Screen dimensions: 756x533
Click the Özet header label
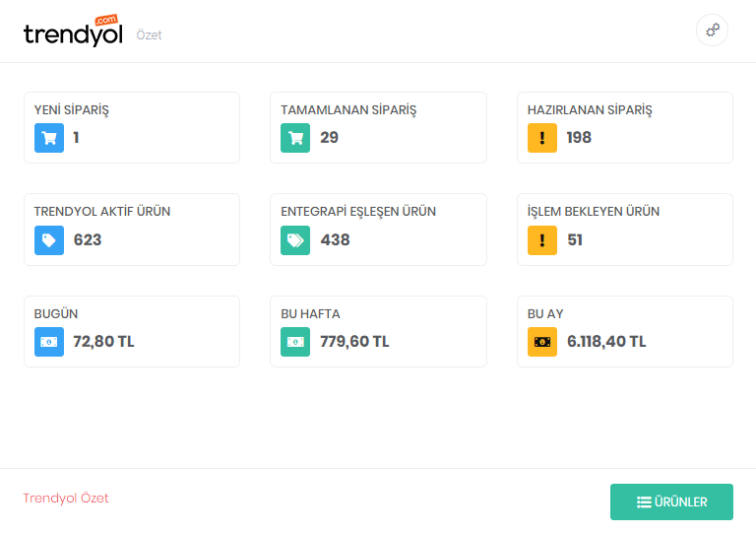point(150,35)
